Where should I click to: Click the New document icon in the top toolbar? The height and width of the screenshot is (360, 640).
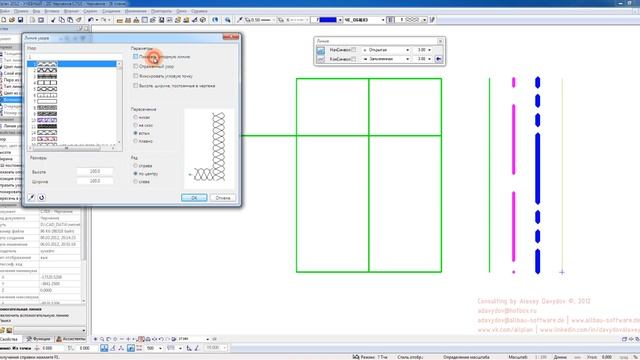coord(4,20)
